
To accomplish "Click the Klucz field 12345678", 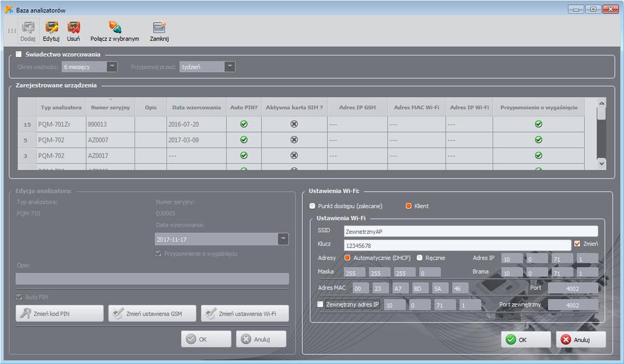I will (457, 245).
